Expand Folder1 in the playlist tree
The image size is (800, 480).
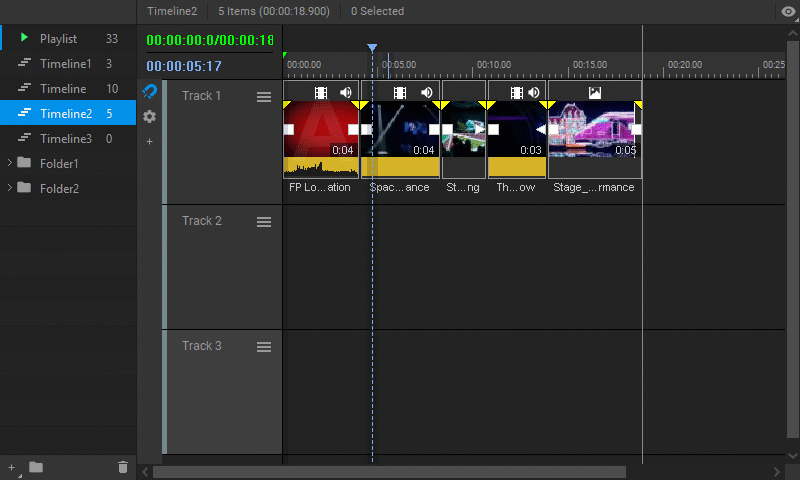coord(9,163)
